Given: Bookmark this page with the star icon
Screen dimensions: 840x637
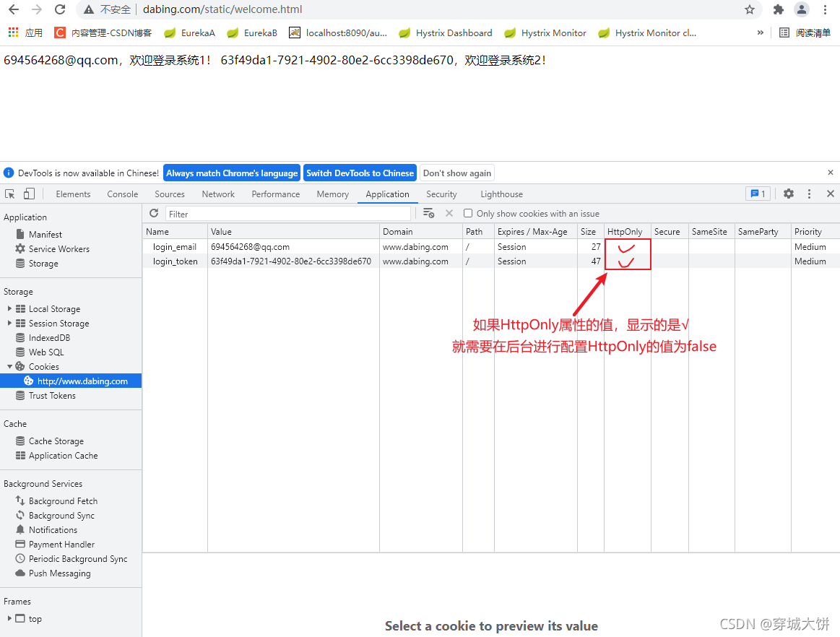Looking at the screenshot, I should click(750, 9).
